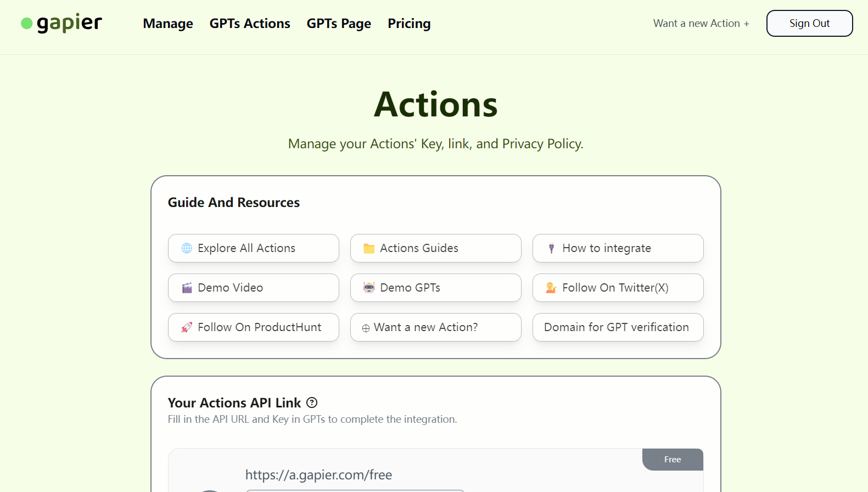Click the person icon on Follow On Twitter(X)
The image size is (868, 492).
click(x=551, y=288)
